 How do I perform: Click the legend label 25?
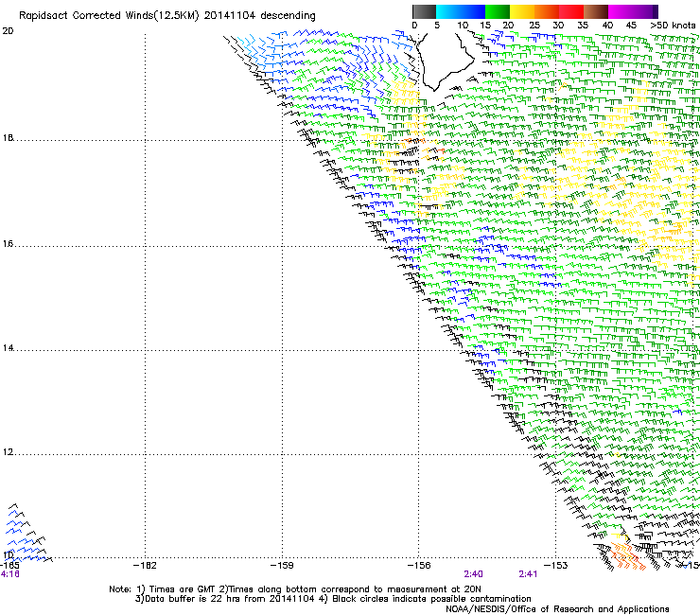tap(534, 26)
